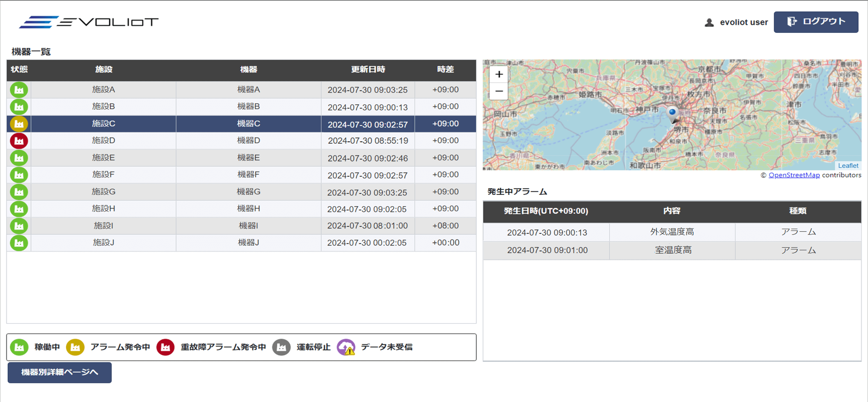The width and height of the screenshot is (868, 402).
Task: Click the EVOLIoT logo
Action: click(x=89, y=22)
